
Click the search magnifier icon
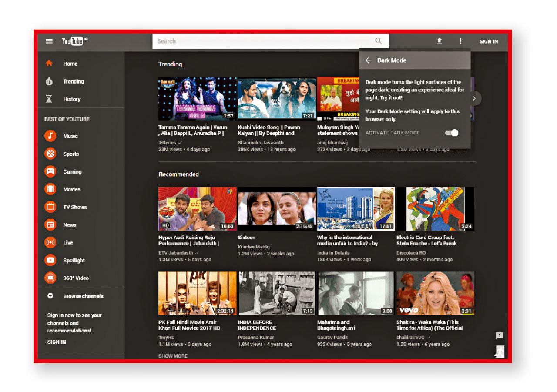378,41
